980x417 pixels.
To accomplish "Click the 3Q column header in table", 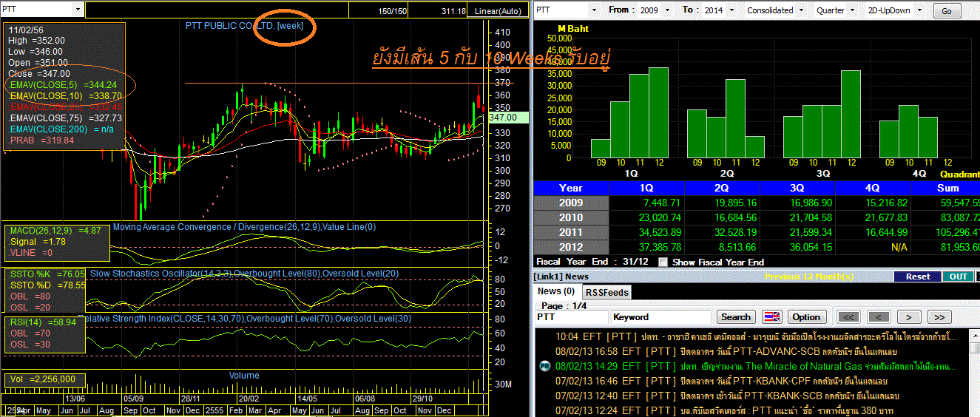I will pos(797,188).
